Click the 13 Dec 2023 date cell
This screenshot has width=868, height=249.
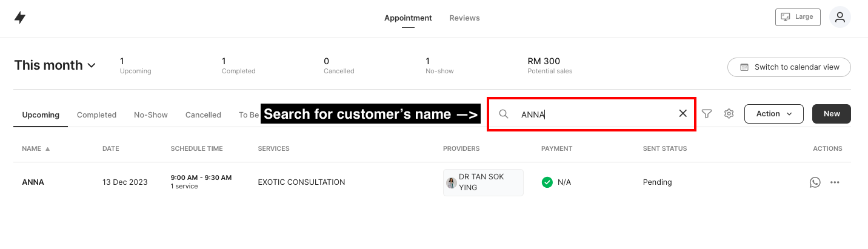click(125, 182)
